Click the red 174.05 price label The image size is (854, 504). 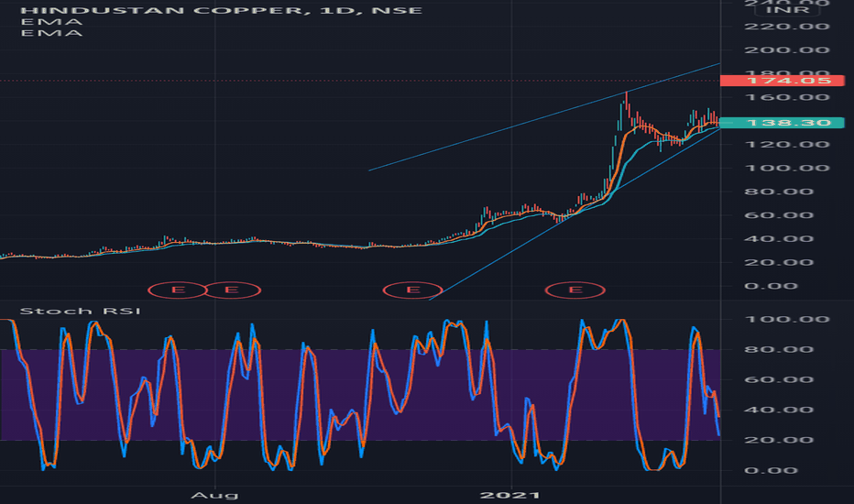[x=783, y=81]
